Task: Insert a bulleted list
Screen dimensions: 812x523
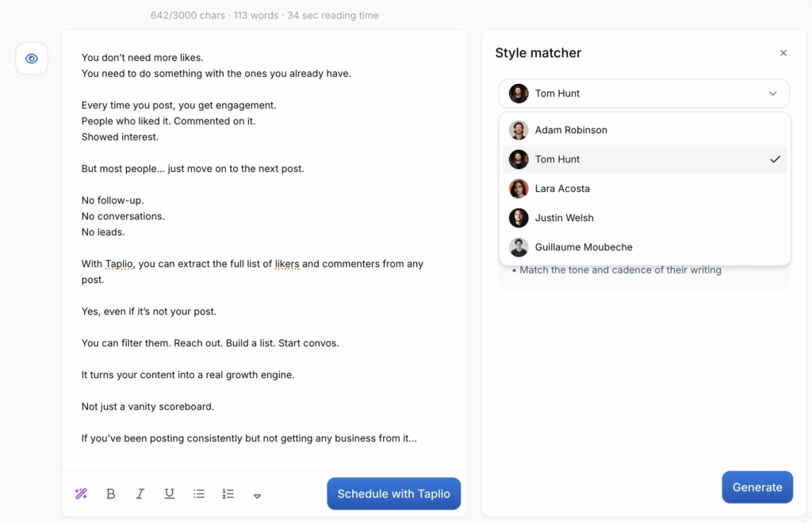Action: 199,494
